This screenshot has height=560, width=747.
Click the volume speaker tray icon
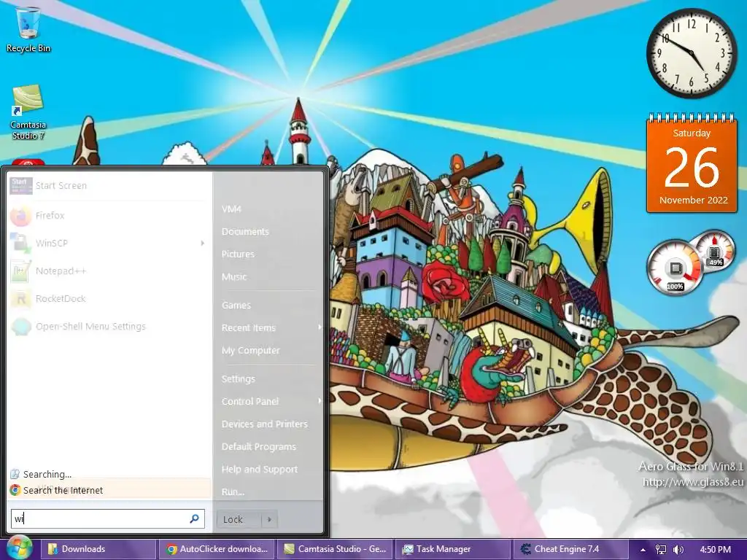point(678,549)
